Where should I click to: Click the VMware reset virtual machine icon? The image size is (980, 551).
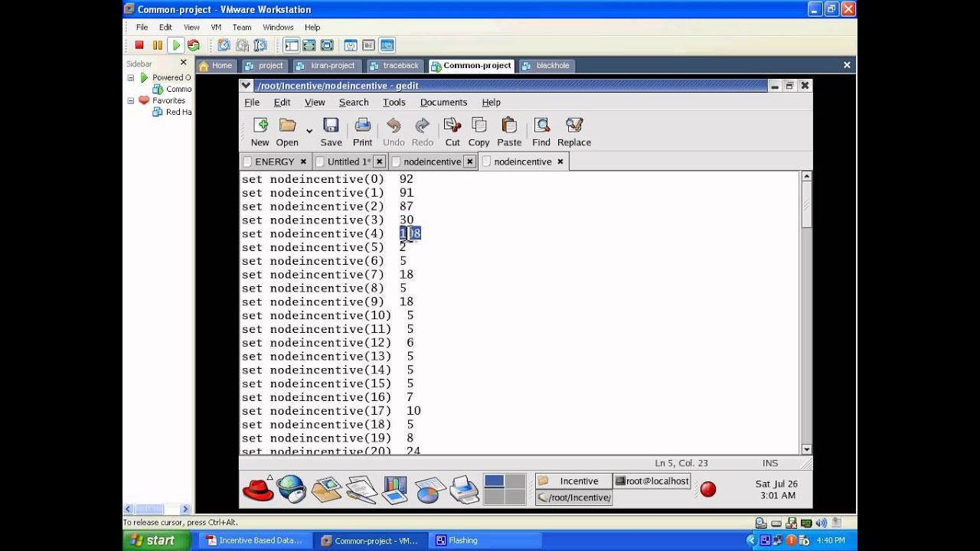[x=194, y=45]
